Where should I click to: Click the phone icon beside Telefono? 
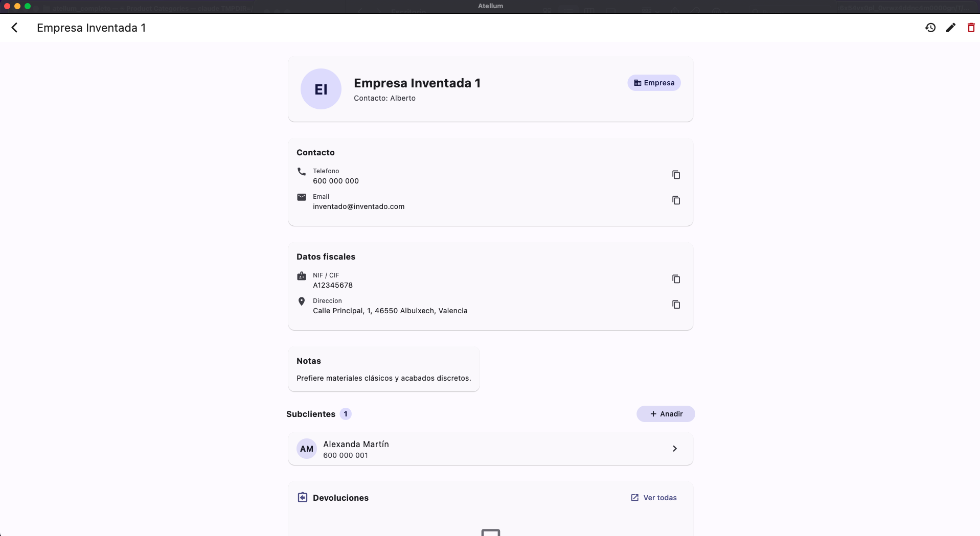coord(302,172)
